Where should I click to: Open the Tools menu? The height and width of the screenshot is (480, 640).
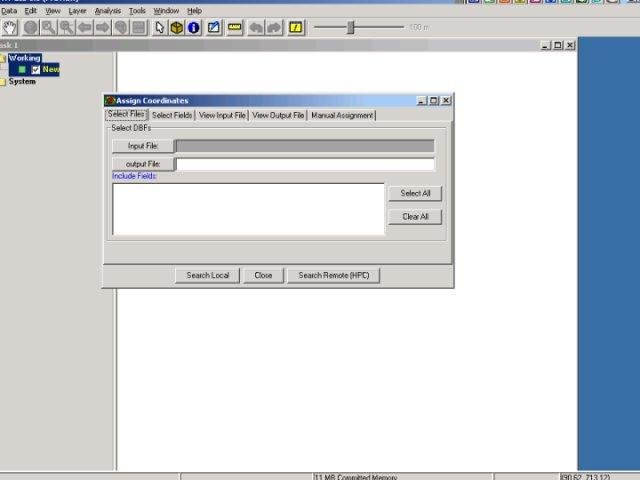[137, 11]
